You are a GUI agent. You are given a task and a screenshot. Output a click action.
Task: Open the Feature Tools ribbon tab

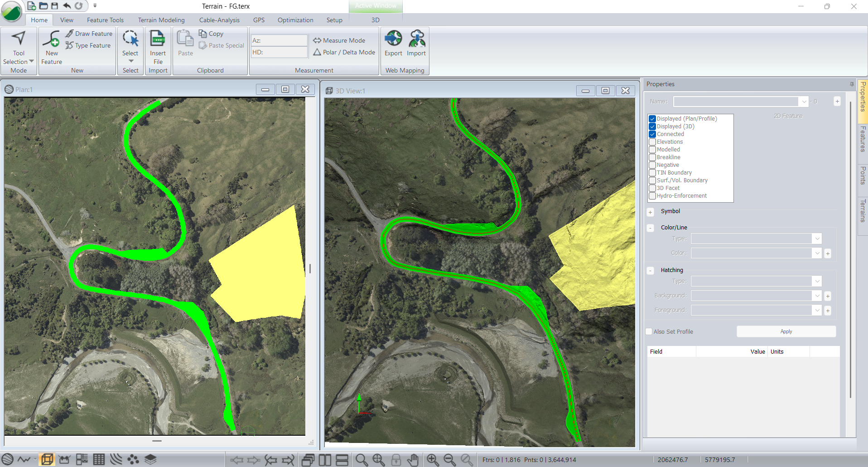tap(105, 20)
